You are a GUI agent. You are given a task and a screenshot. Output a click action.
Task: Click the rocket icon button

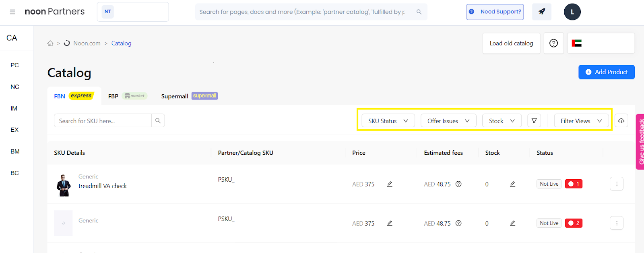(x=542, y=12)
